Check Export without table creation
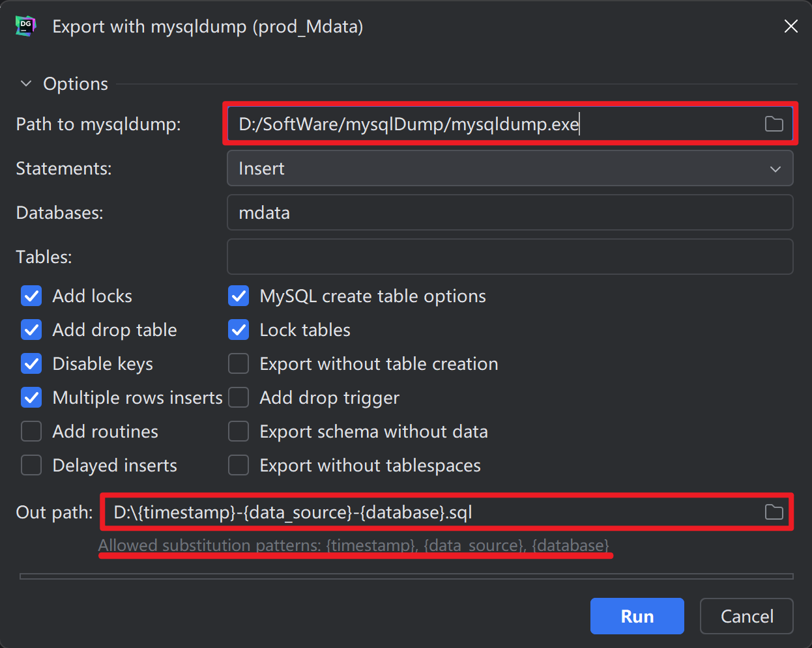Image resolution: width=812 pixels, height=648 pixels. tap(239, 364)
